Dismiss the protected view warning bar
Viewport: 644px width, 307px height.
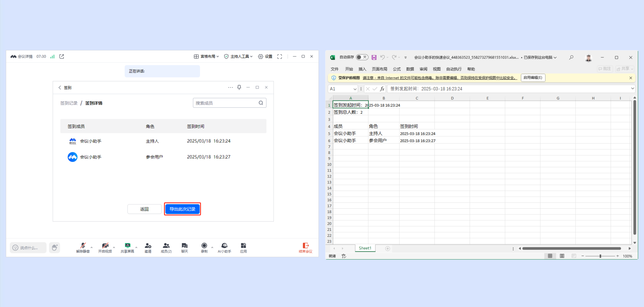pyautogui.click(x=631, y=78)
